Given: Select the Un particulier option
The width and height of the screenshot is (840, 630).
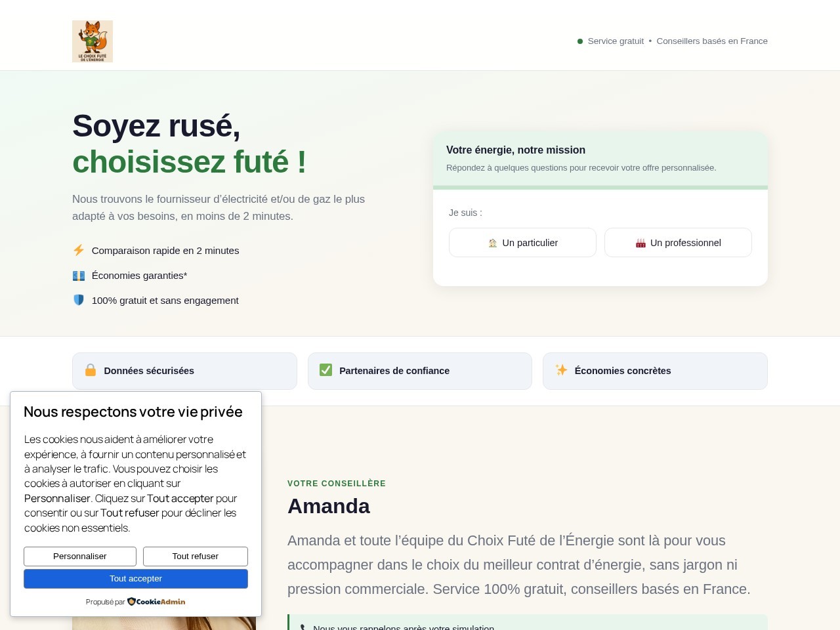Looking at the screenshot, I should (522, 243).
